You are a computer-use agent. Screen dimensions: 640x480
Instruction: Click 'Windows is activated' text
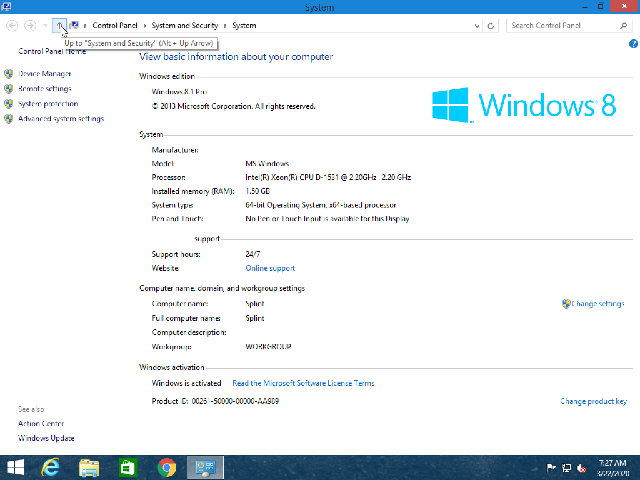(186, 383)
